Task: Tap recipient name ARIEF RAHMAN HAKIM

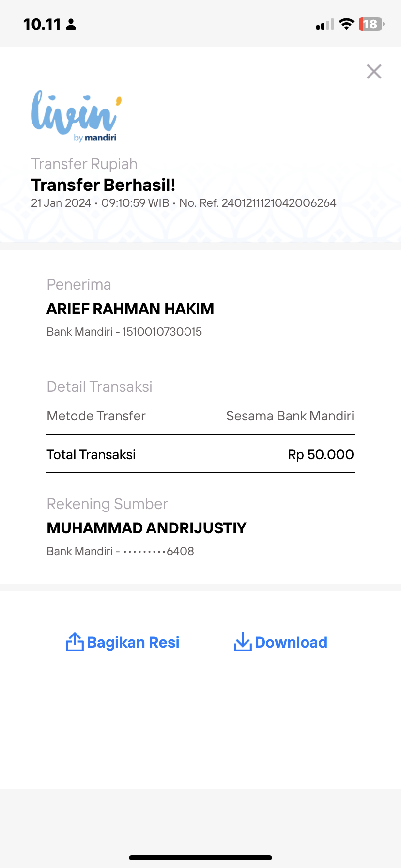Action: click(130, 309)
